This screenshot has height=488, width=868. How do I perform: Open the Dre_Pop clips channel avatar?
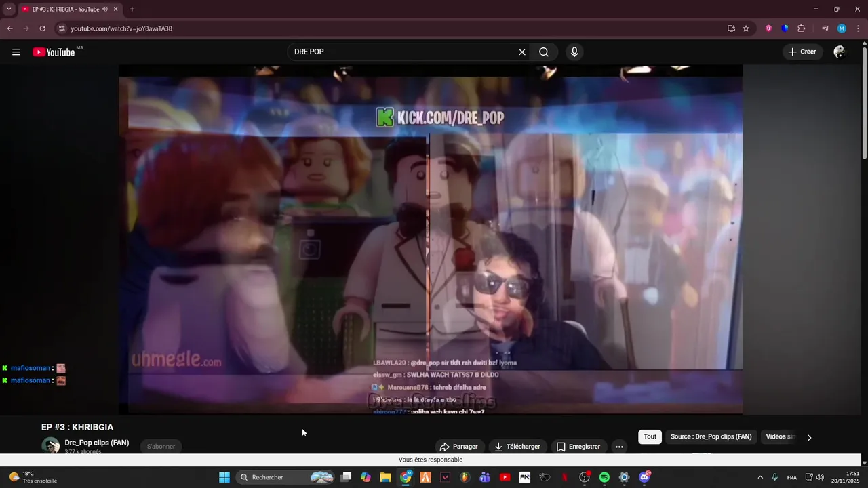[x=51, y=446]
